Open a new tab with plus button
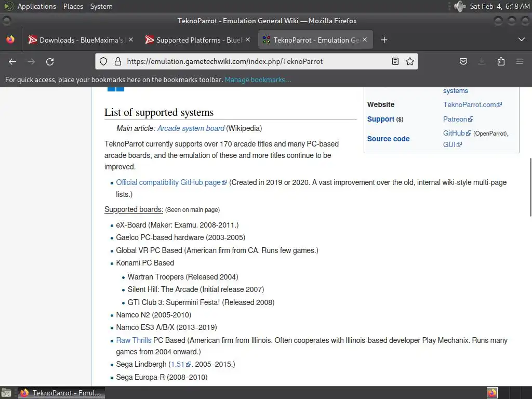The width and height of the screenshot is (532, 399). [x=384, y=40]
